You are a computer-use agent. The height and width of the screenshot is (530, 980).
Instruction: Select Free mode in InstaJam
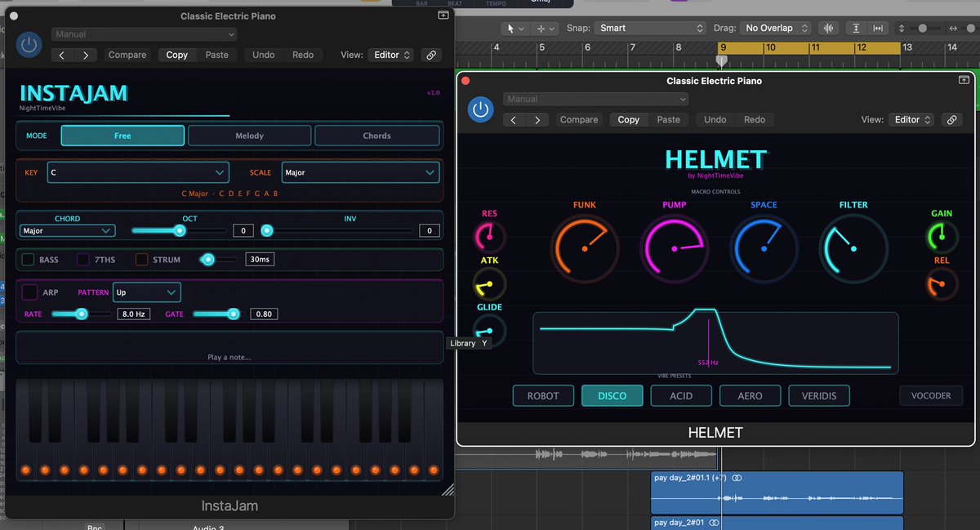(x=122, y=136)
